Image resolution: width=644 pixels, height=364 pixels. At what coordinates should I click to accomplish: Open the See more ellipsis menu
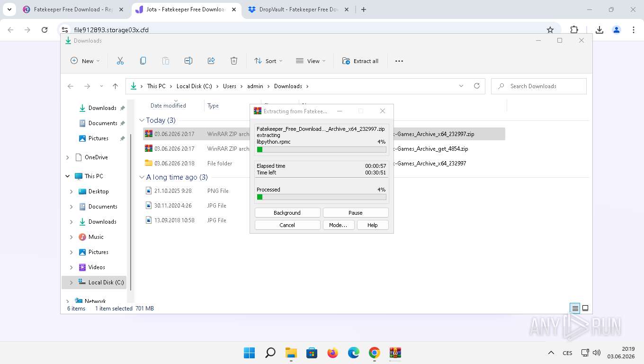399,61
